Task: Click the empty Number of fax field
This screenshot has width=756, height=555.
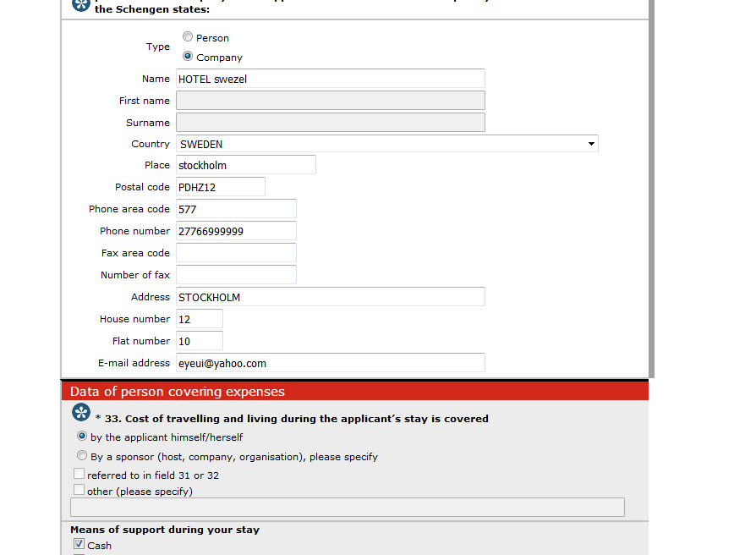Action: coord(236,275)
